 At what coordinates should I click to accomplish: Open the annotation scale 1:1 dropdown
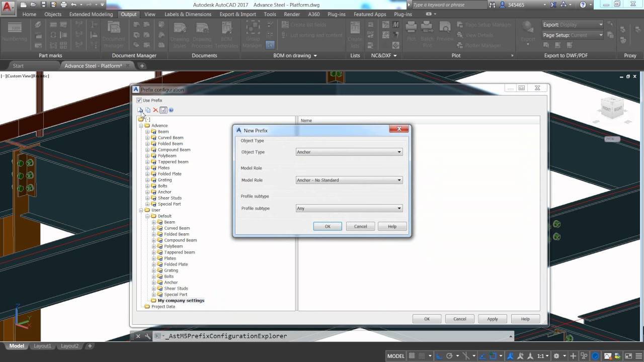tap(543, 356)
